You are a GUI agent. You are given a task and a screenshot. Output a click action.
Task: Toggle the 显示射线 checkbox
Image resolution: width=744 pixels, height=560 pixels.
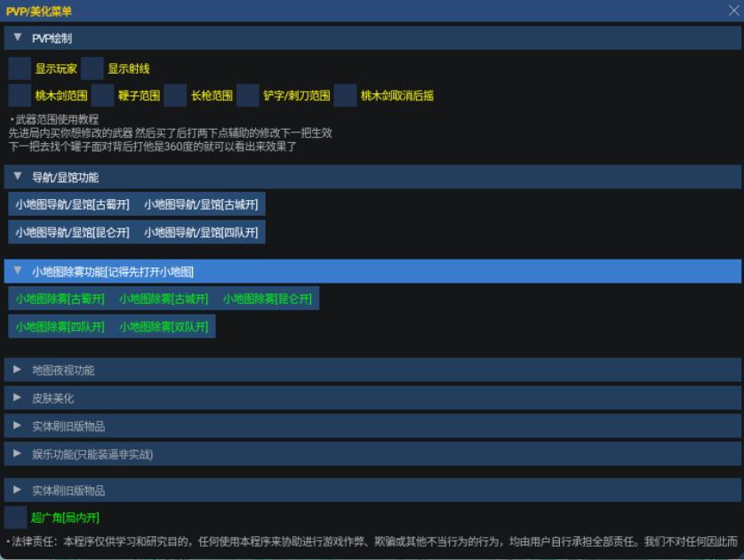tap(92, 68)
